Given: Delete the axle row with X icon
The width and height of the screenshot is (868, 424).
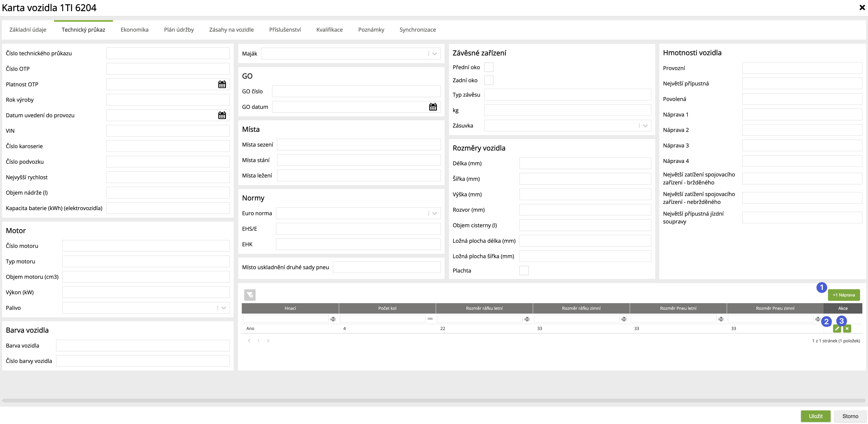Looking at the screenshot, I should click(847, 329).
